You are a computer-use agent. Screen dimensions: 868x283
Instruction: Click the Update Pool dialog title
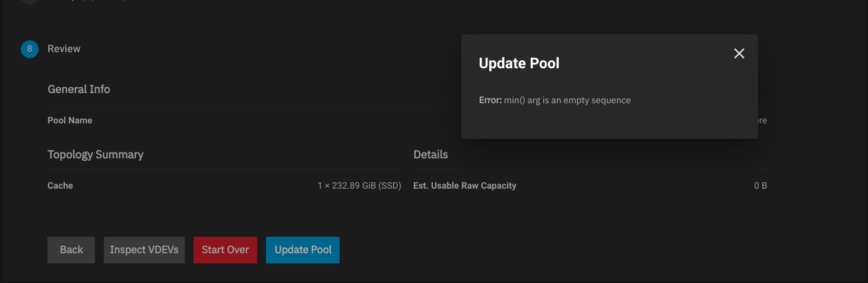pos(519,63)
